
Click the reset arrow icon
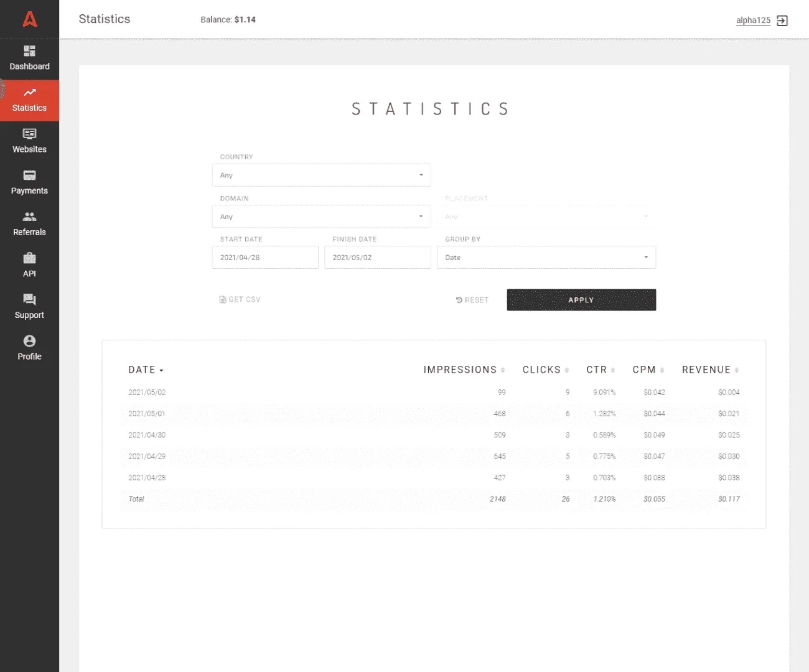(459, 300)
